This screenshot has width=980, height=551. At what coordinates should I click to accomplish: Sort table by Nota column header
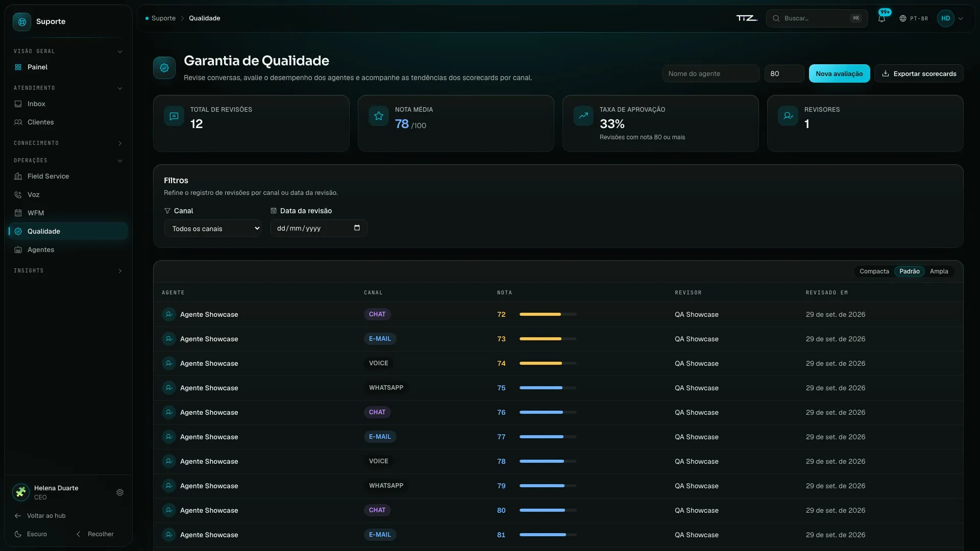(x=504, y=293)
